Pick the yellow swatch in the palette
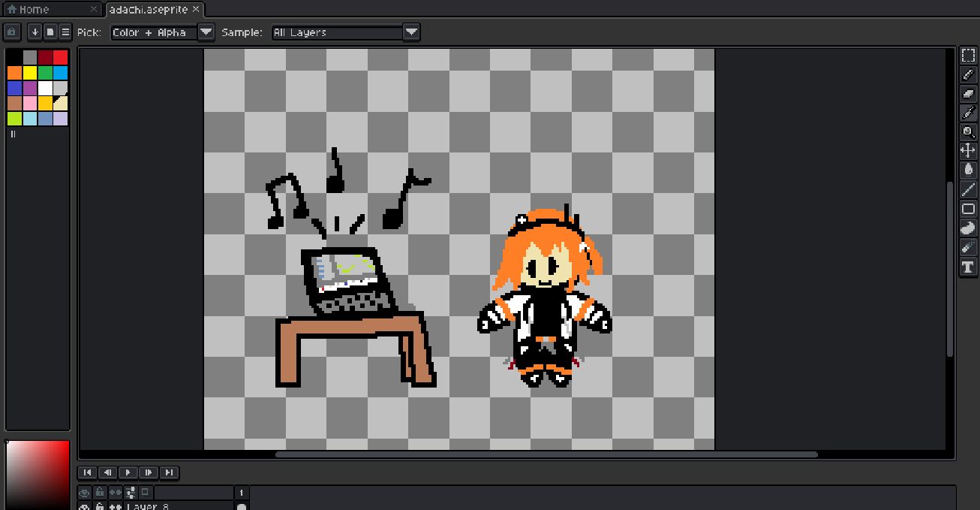 click(x=30, y=73)
